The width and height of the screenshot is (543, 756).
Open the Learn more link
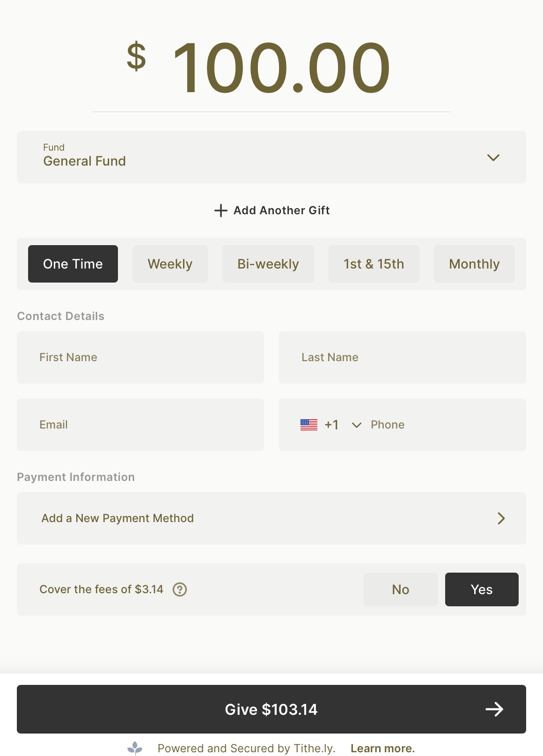tap(382, 749)
